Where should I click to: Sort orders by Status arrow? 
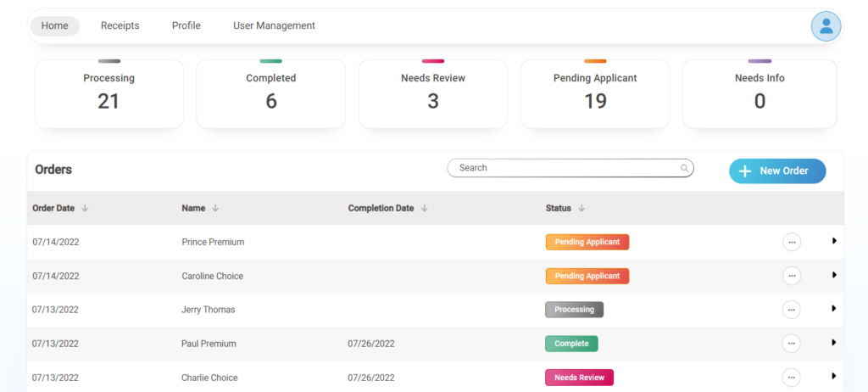[582, 208]
